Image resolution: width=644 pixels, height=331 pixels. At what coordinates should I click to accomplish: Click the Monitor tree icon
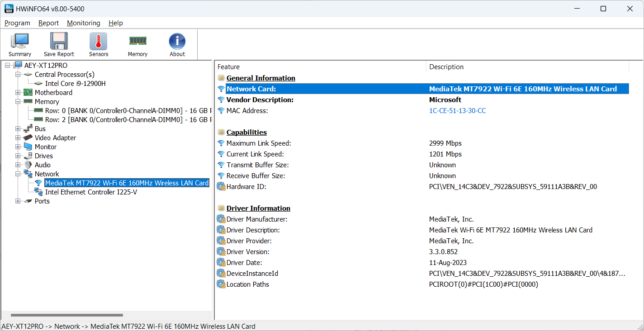(28, 147)
